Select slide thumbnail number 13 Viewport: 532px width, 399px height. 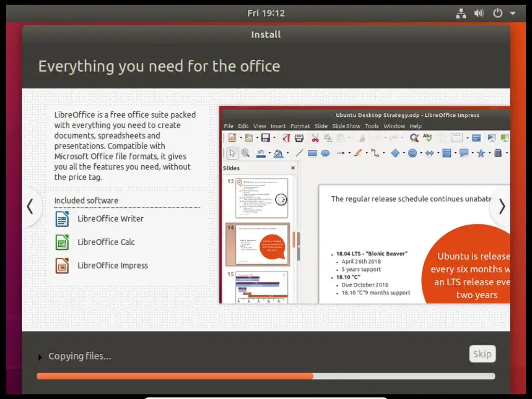[x=262, y=198]
